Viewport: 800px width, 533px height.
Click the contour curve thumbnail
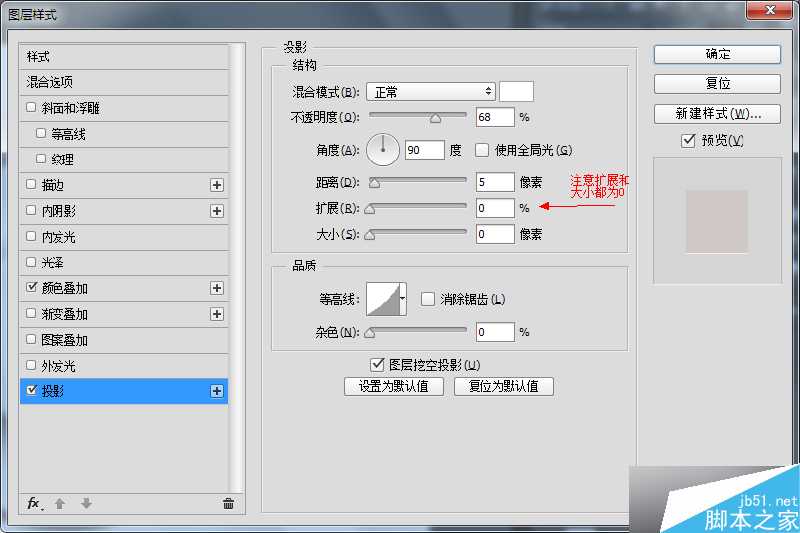[x=383, y=299]
